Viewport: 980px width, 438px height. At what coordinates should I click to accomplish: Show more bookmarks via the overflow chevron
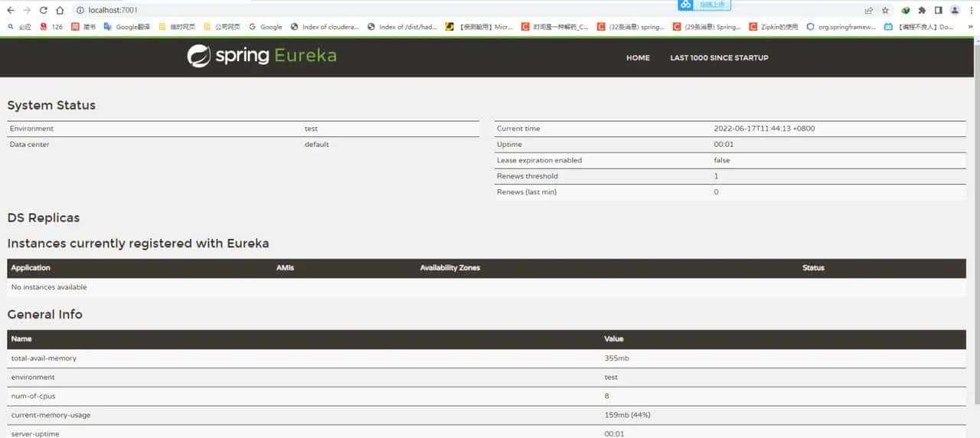(972, 27)
